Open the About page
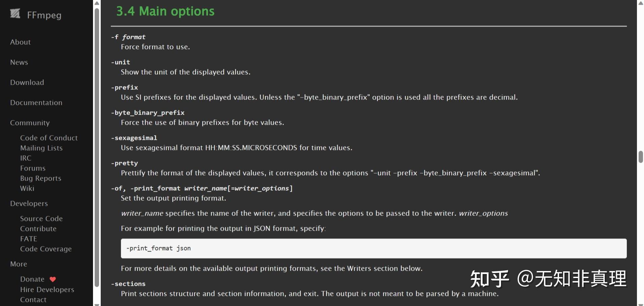Image resolution: width=644 pixels, height=306 pixels. point(20,42)
